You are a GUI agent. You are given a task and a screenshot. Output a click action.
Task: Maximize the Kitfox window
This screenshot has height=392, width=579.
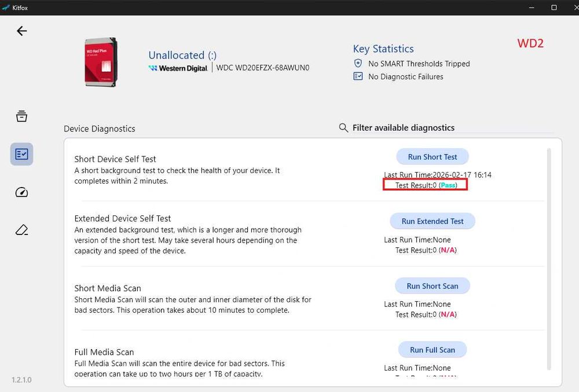pyautogui.click(x=554, y=8)
